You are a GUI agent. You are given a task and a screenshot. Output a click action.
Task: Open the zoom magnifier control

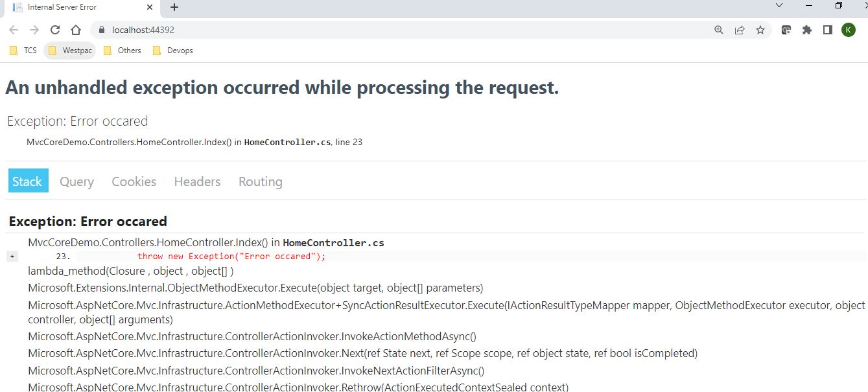pos(718,29)
